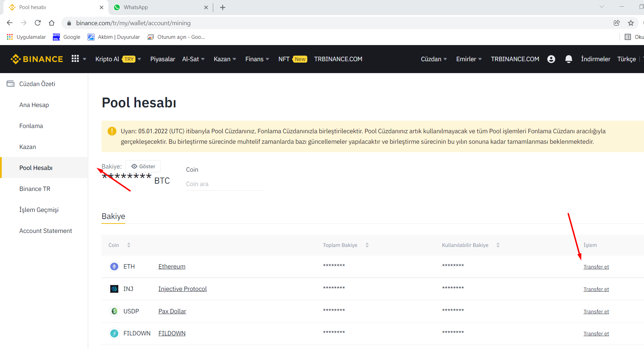Change language from Türkçe
644x348 pixels.
point(626,59)
